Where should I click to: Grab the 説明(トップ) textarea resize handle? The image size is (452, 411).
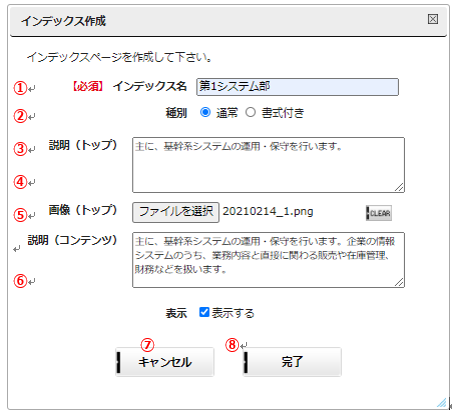coord(399,188)
